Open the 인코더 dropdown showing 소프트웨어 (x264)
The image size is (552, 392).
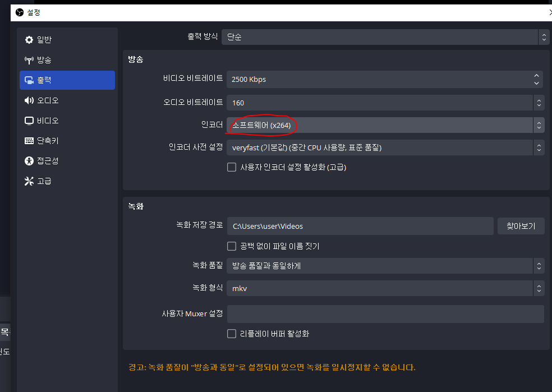click(385, 125)
